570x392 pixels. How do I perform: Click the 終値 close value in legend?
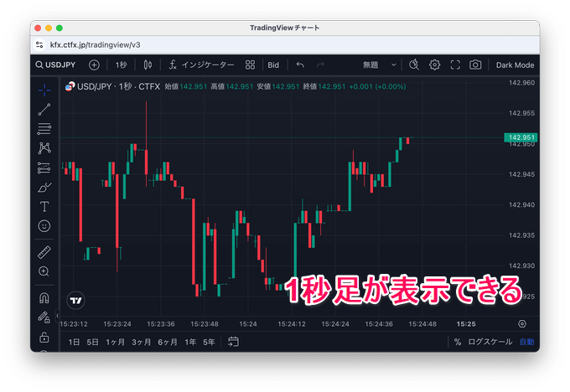(324, 86)
